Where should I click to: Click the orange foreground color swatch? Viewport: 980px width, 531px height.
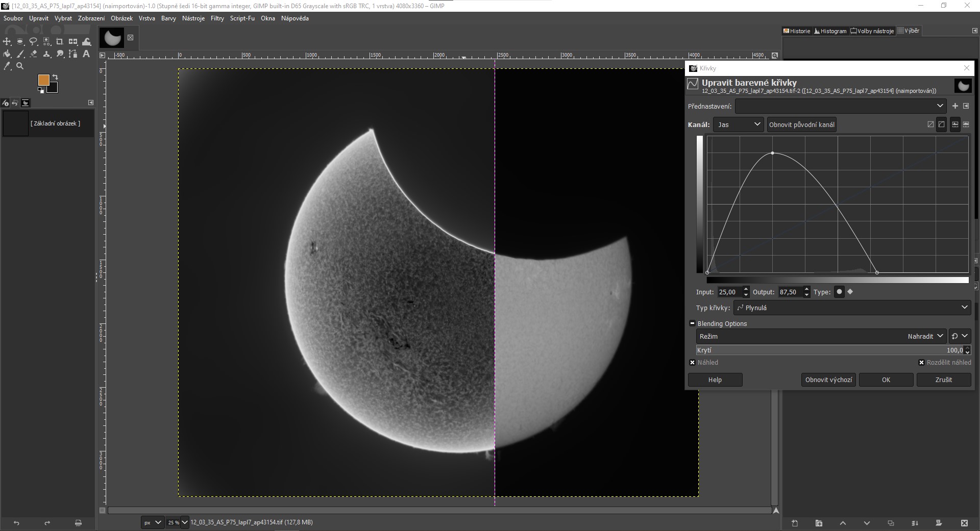44,80
